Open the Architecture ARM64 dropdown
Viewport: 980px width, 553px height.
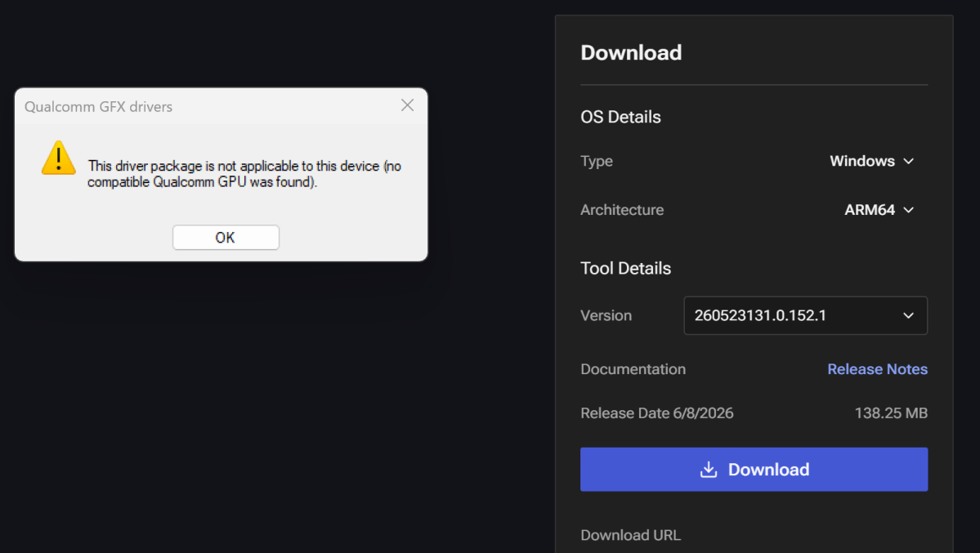click(879, 210)
